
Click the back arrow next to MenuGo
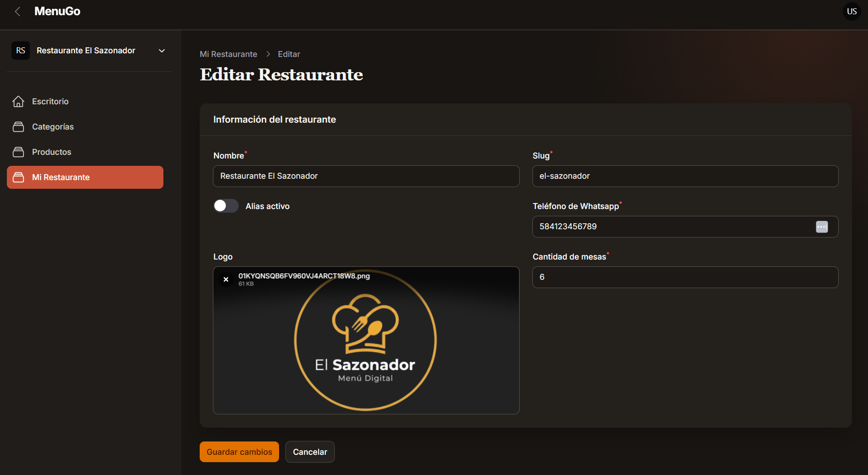pyautogui.click(x=18, y=11)
